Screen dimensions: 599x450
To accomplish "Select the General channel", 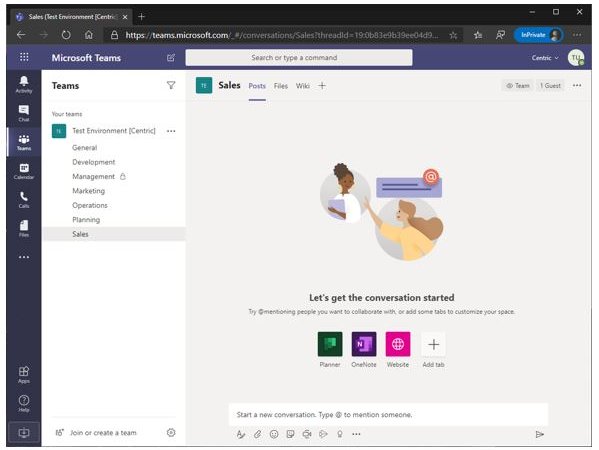I will click(x=84, y=147).
